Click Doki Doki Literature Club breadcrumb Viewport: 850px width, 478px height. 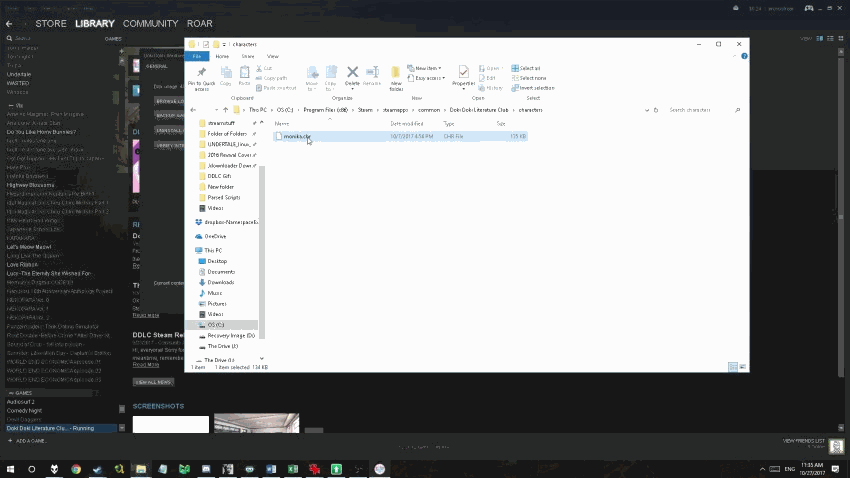(x=479, y=110)
